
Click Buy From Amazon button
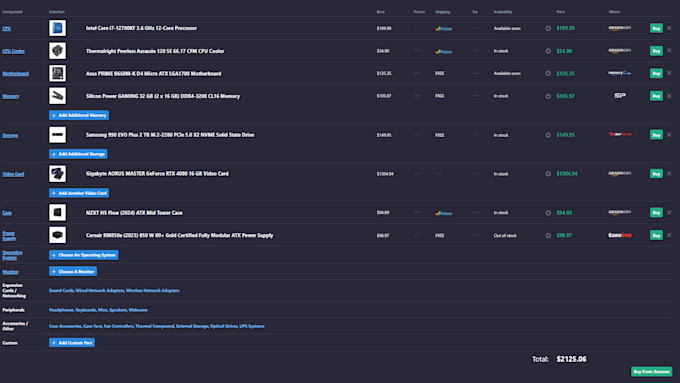(x=651, y=372)
